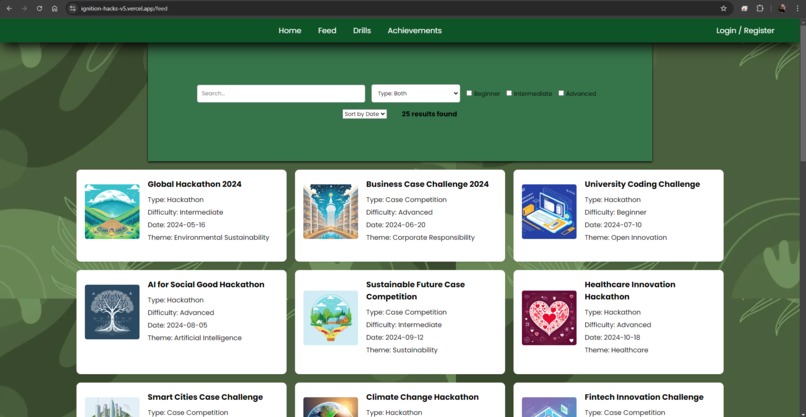Click Theme: Artificial Intelligence text

click(x=194, y=338)
